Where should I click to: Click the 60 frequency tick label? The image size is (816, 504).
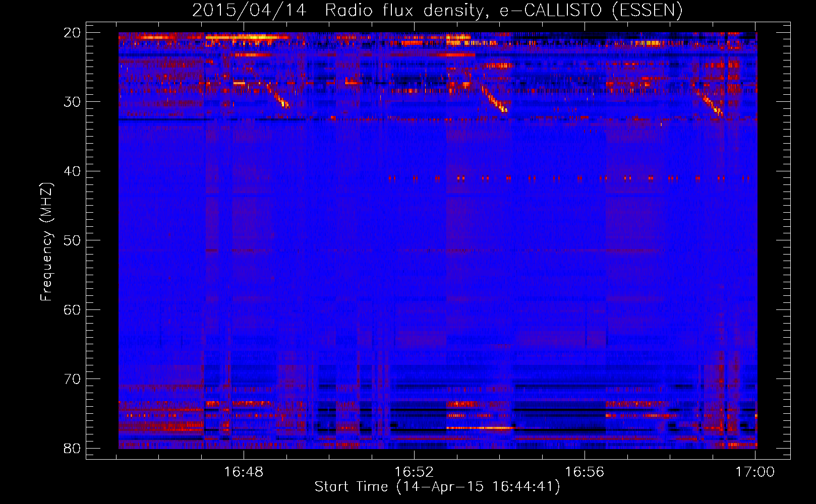click(72, 309)
